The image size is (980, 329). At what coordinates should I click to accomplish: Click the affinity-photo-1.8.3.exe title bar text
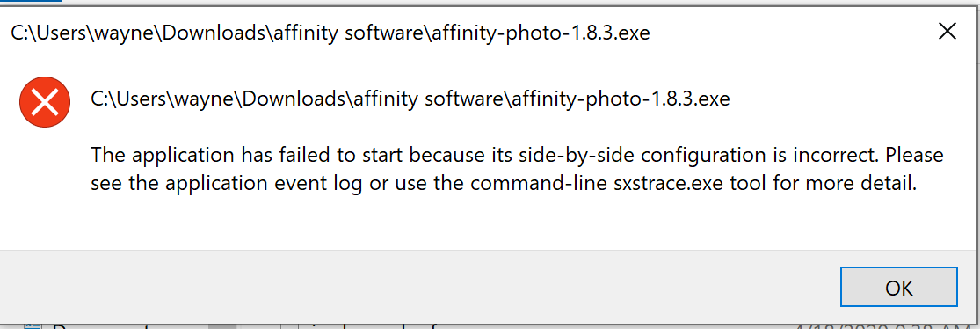(x=330, y=33)
